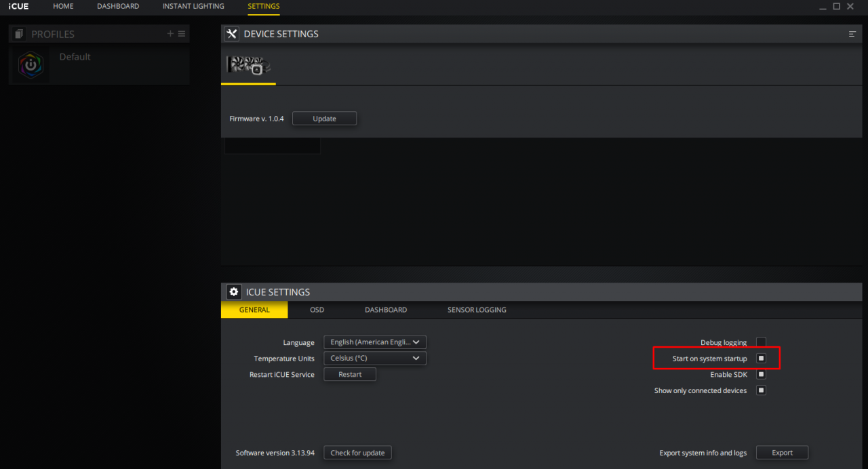Click the Firmware v. 1.0.4 text
The height and width of the screenshot is (469, 868).
(x=256, y=119)
